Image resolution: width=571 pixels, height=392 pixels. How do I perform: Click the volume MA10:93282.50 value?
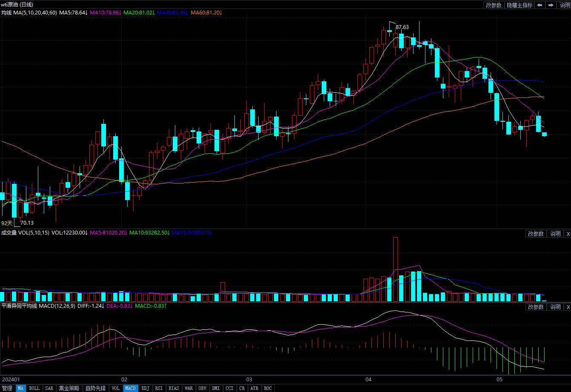149,233
